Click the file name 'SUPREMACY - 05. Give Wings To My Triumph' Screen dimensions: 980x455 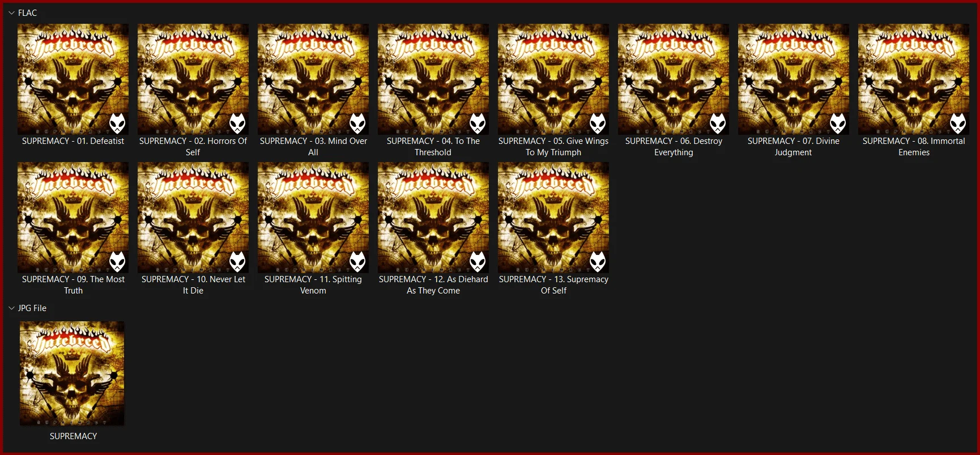(x=553, y=147)
